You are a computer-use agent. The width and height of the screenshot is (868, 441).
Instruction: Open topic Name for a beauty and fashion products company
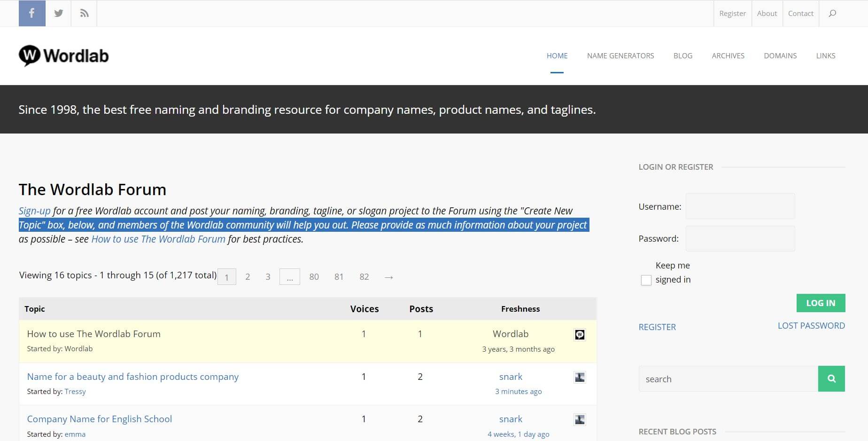[x=133, y=377]
